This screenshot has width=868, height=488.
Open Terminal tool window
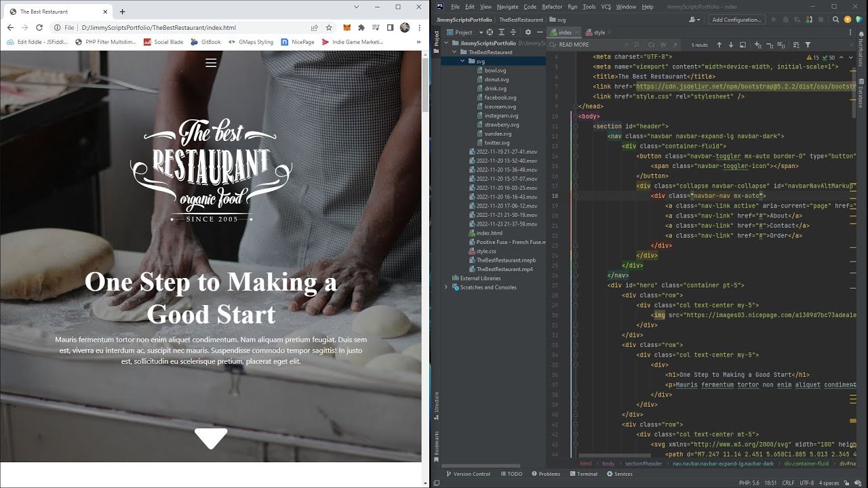[583, 474]
